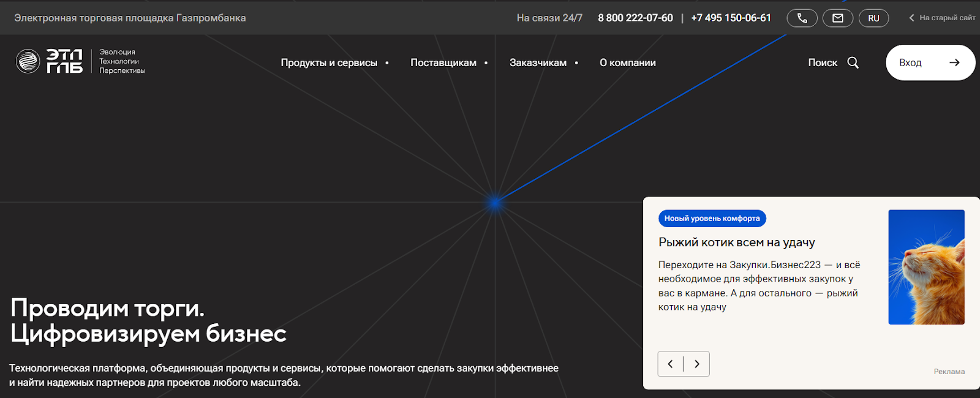
Task: Show previous ad slide with left arrow
Action: click(x=671, y=364)
